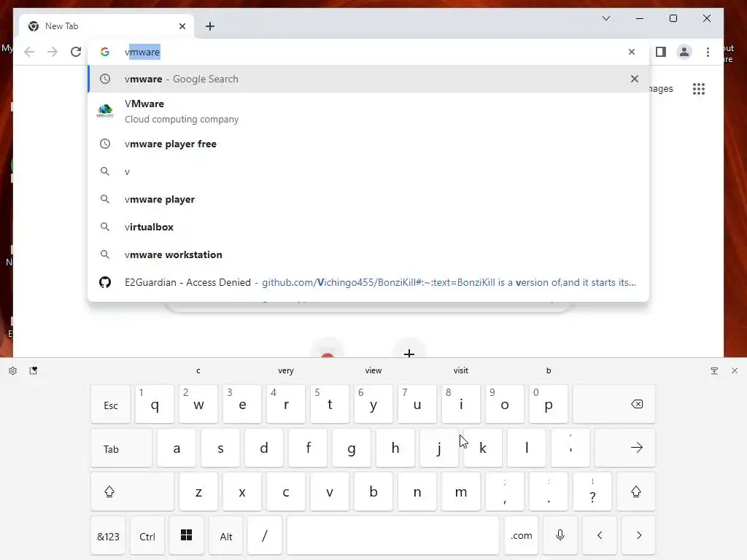Open the Chrome side panel
747x560 pixels.
click(x=661, y=52)
